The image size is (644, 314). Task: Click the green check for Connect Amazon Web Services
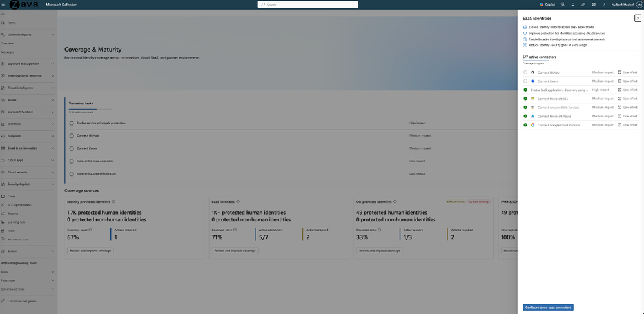[525, 107]
